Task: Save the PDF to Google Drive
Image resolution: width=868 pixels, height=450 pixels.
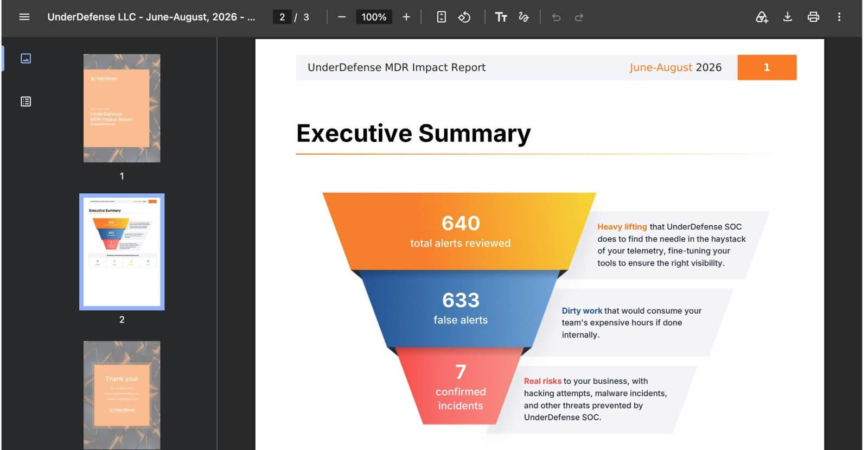Action: (762, 17)
